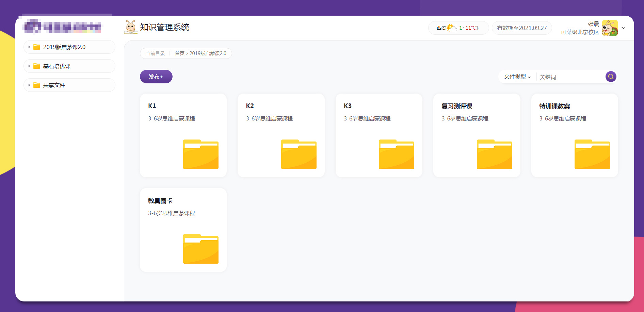Click the purple search magnifier icon
This screenshot has width=644, height=312.
click(x=611, y=77)
